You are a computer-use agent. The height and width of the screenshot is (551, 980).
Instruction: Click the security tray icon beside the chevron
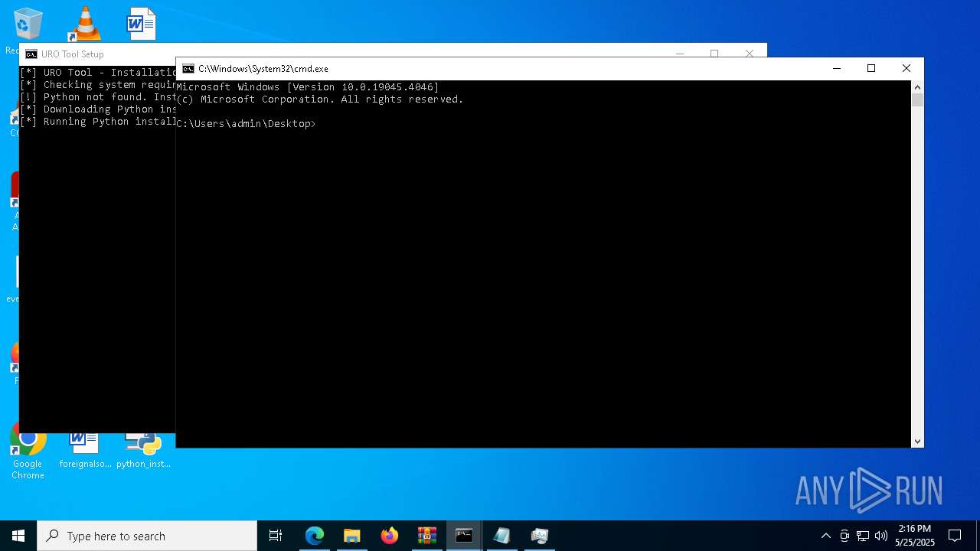coord(844,536)
